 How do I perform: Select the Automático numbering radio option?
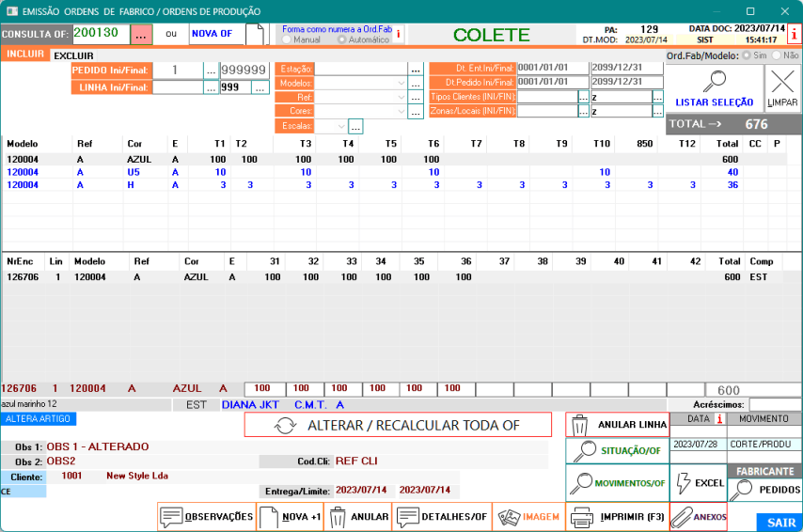click(x=342, y=40)
